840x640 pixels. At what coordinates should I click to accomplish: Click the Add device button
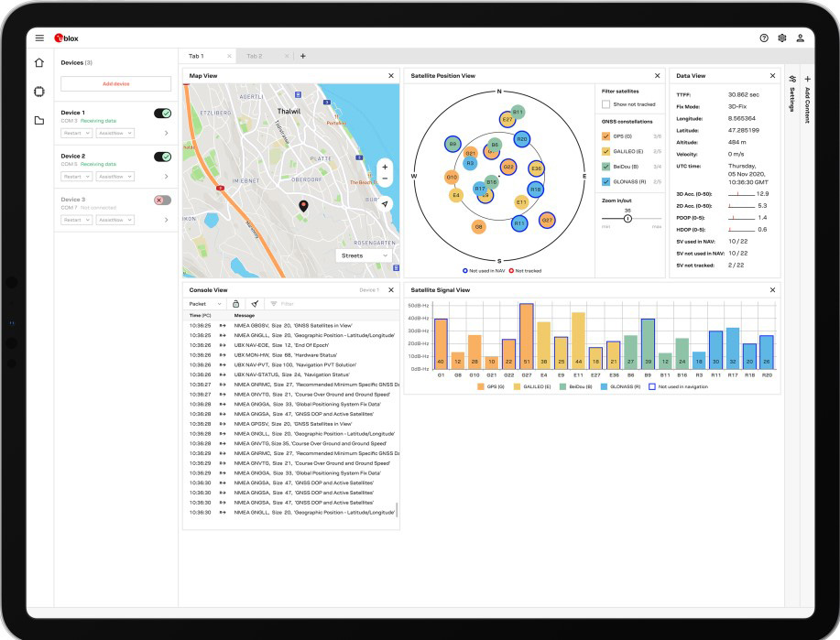pyautogui.click(x=115, y=83)
